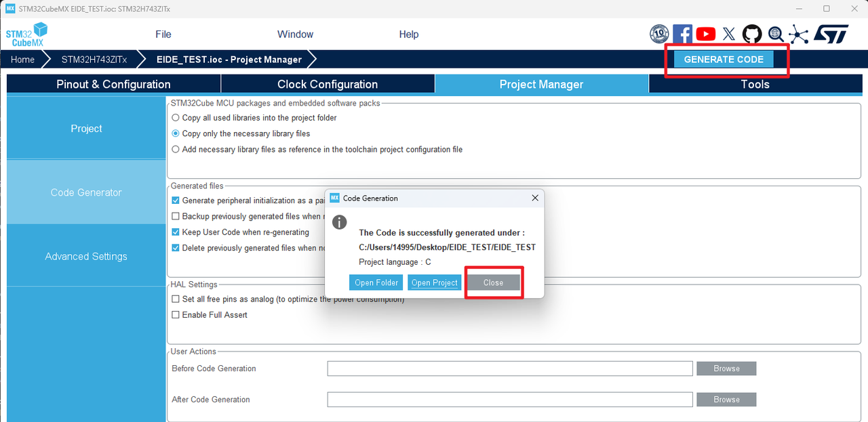Switch to Clock Configuration tab
This screenshot has width=868, height=422.
328,84
